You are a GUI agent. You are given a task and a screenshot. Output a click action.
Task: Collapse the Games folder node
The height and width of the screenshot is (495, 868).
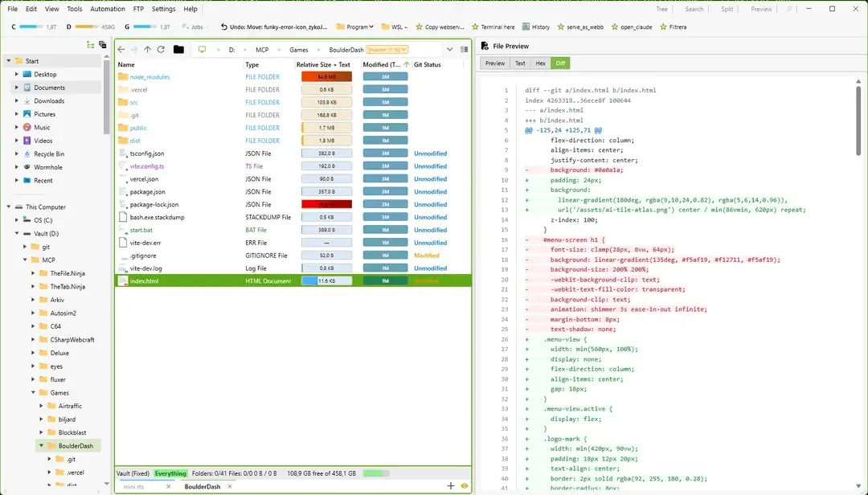[33, 393]
